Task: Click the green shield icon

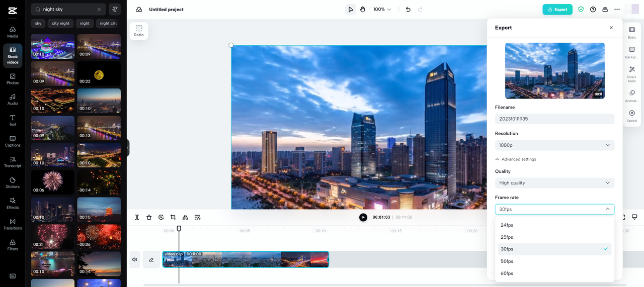Action: click(581, 10)
